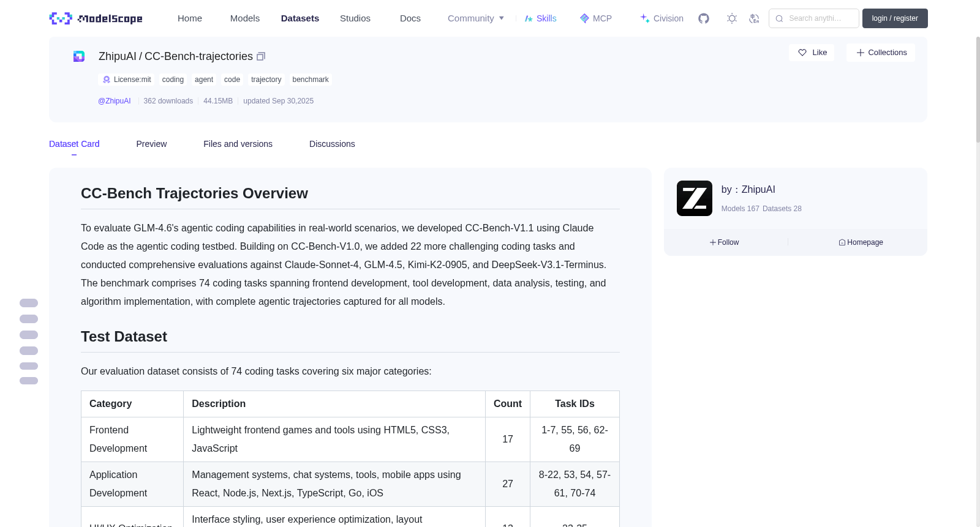The height and width of the screenshot is (527, 980).
Task: Click the count cell showing 17
Action: [508, 439]
